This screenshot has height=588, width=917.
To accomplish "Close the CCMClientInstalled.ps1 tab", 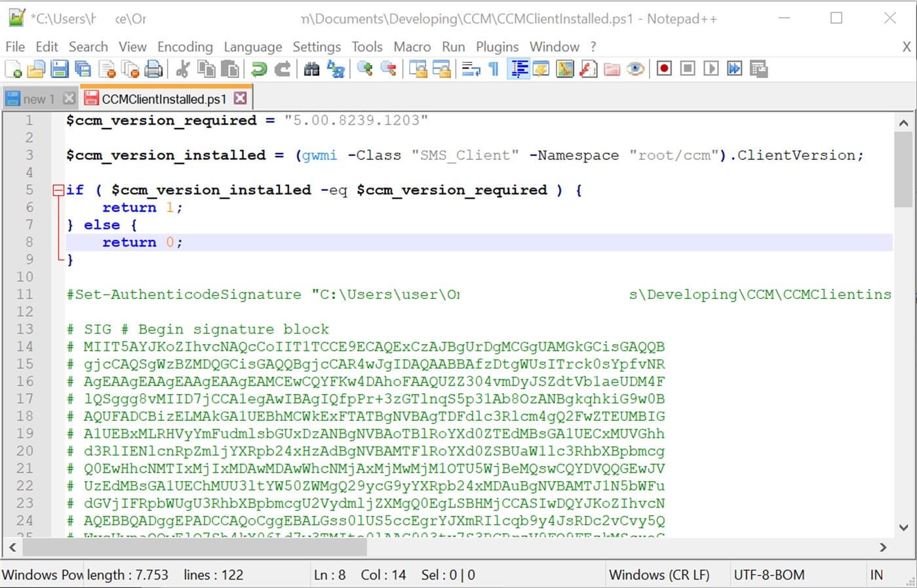I will 241,98.
